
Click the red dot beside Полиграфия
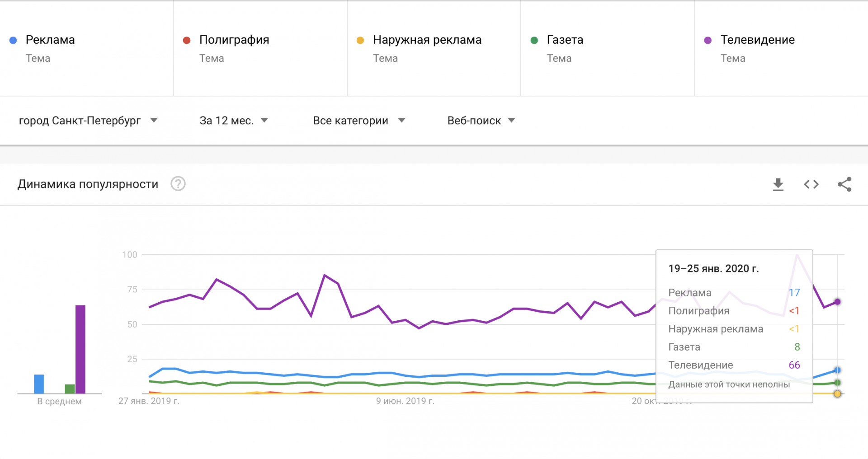[x=187, y=40]
